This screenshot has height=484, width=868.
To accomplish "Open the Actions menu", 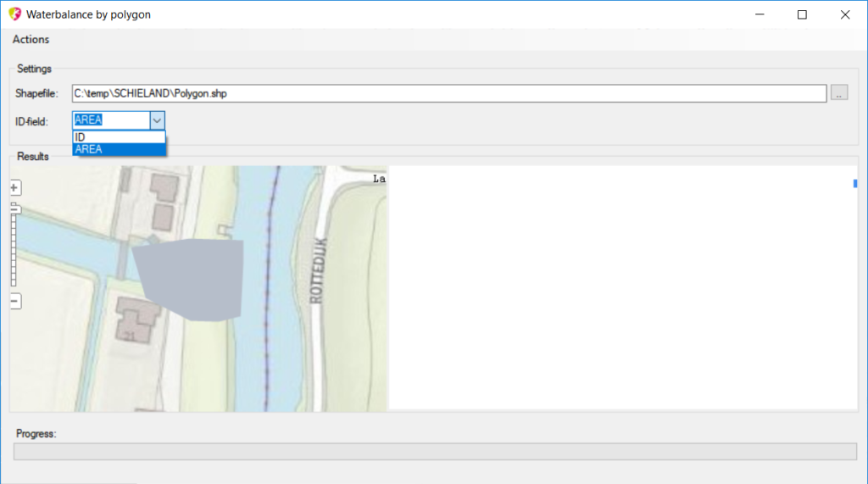I will coord(31,40).
